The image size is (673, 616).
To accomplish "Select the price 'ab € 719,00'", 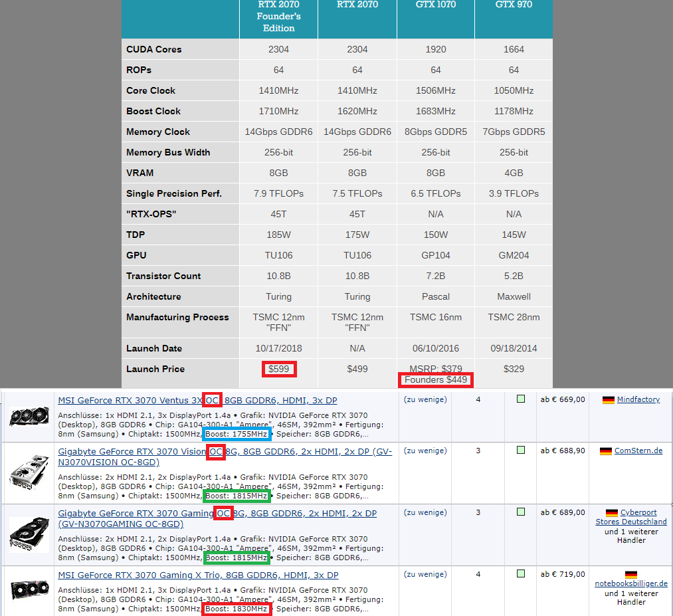I will coord(563,574).
